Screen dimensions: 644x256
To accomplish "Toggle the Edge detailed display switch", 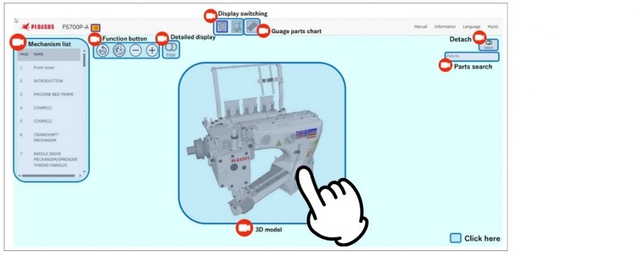I will point(170,48).
